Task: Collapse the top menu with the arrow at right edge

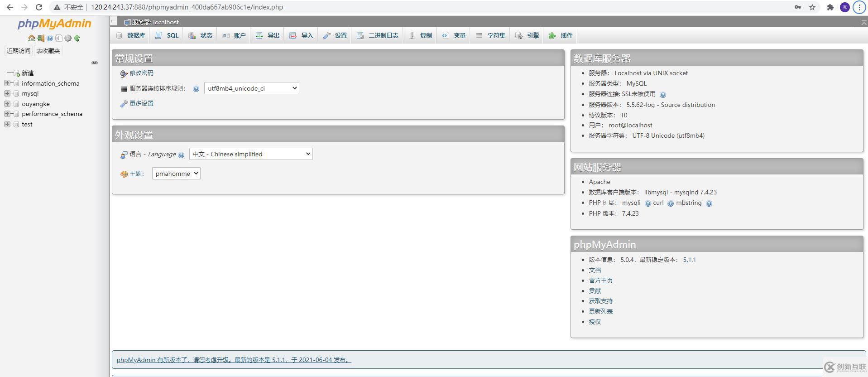Action: point(863,23)
